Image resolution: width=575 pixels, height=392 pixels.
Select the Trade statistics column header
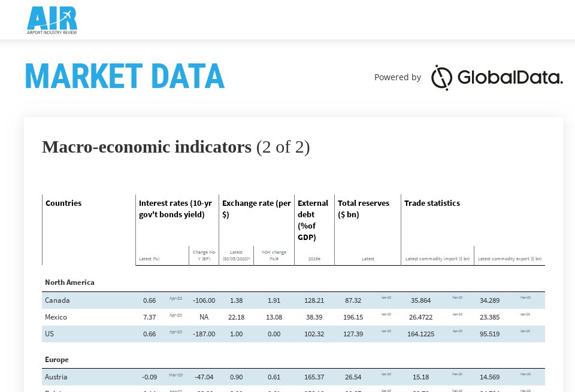click(x=432, y=203)
